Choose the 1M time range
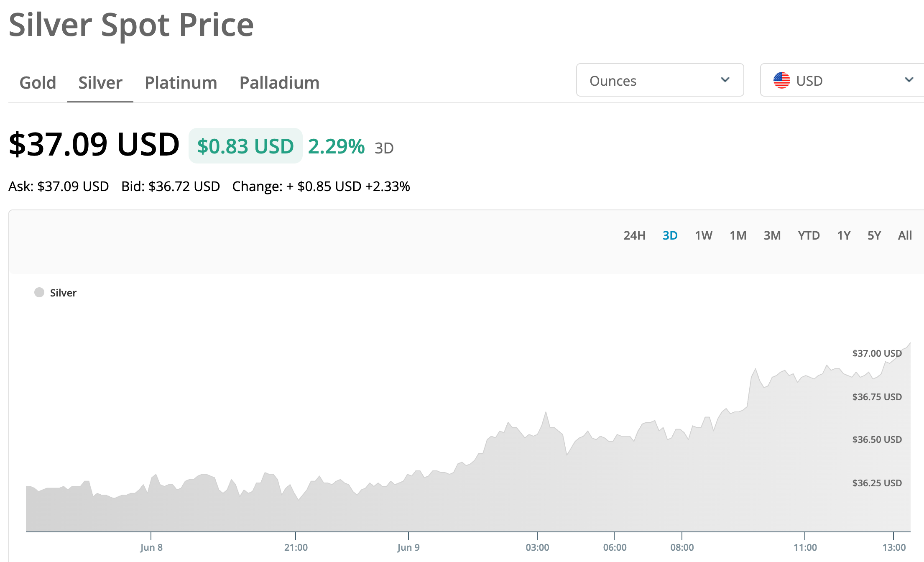The height and width of the screenshot is (562, 924). (738, 235)
